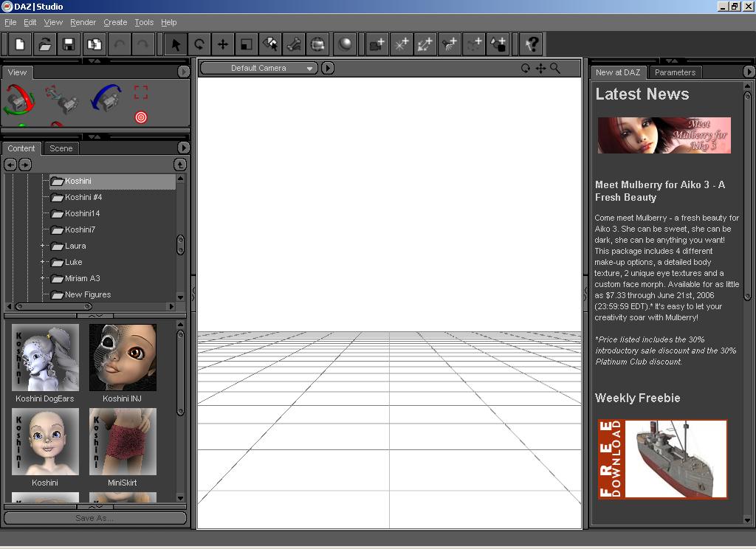Screen dimensions: 756x549
Task: Select the Bone tool icon
Action: (x=294, y=44)
